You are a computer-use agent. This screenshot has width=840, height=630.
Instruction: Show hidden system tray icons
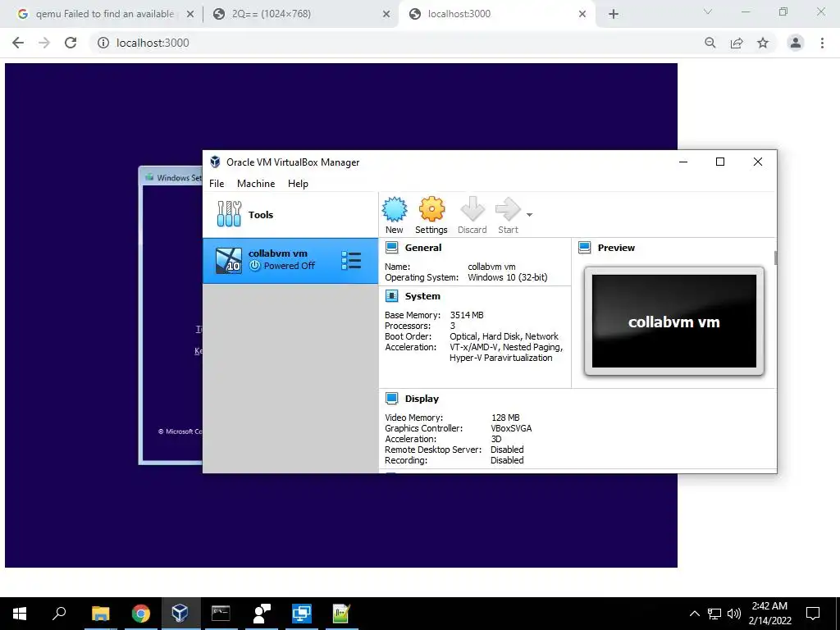pyautogui.click(x=694, y=614)
